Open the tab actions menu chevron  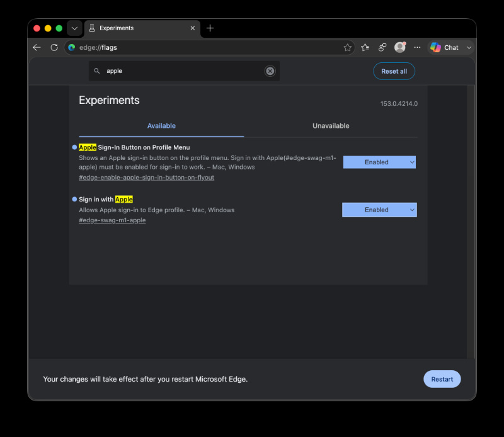pyautogui.click(x=74, y=28)
